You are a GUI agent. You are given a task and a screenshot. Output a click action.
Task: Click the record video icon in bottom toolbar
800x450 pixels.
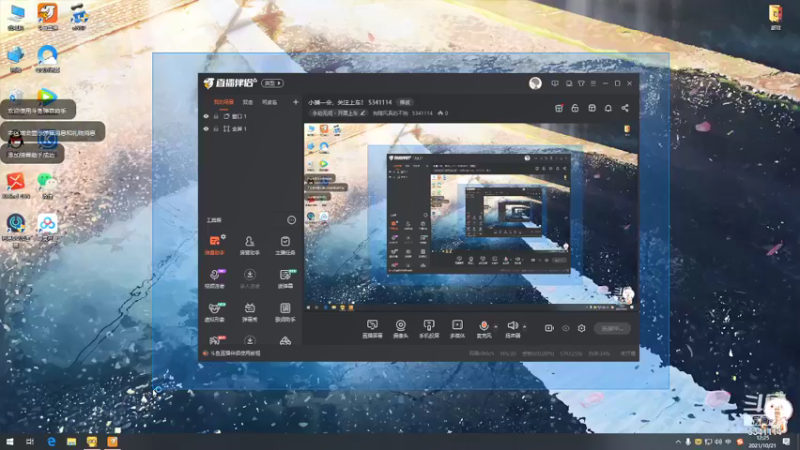549,328
